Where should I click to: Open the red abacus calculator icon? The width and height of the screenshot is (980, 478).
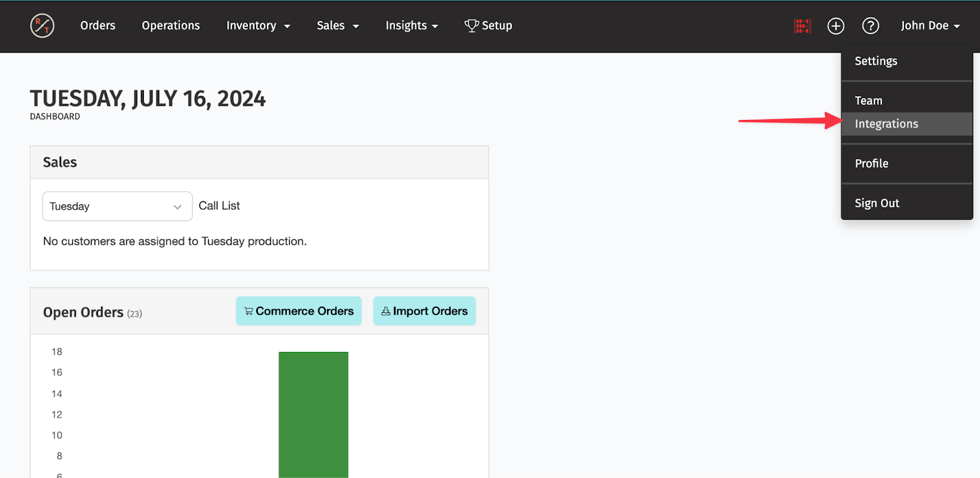coord(802,26)
